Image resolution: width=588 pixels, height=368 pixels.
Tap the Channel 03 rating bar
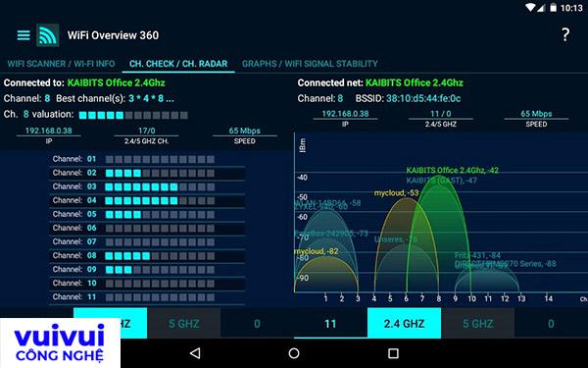(x=160, y=187)
